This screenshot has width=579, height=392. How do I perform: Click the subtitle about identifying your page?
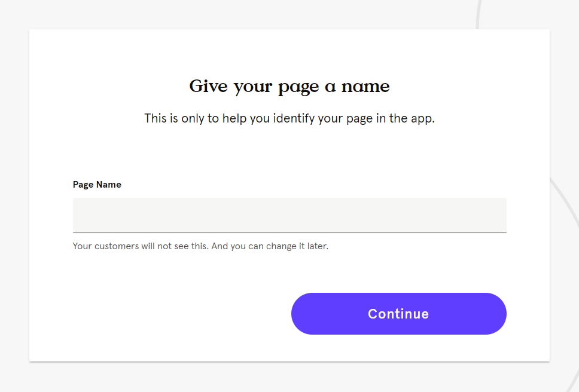click(x=289, y=118)
